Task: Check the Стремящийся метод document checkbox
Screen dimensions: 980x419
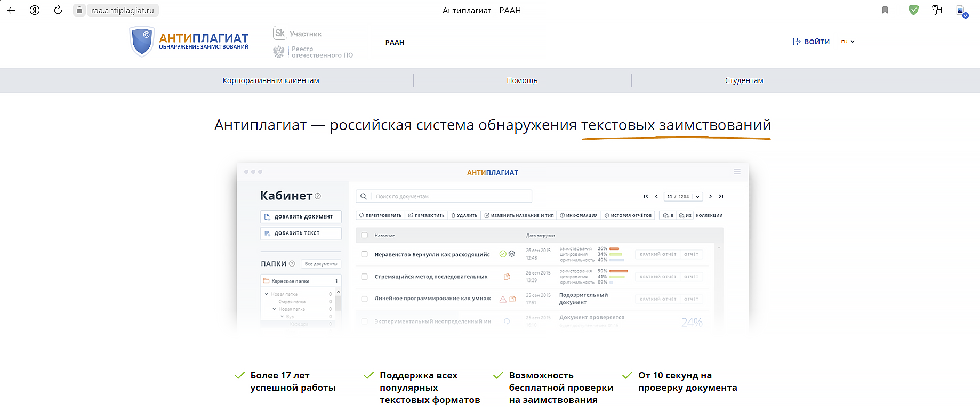Action: [x=365, y=277]
